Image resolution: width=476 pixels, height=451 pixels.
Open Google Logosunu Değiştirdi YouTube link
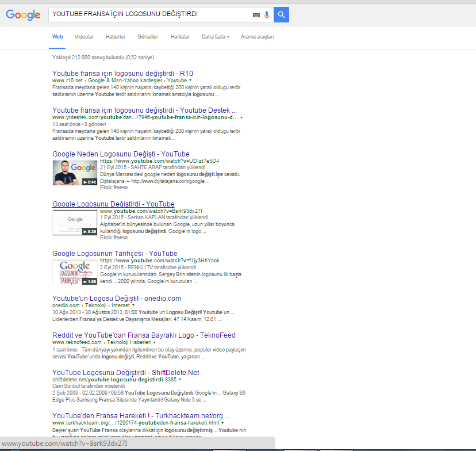(x=113, y=204)
